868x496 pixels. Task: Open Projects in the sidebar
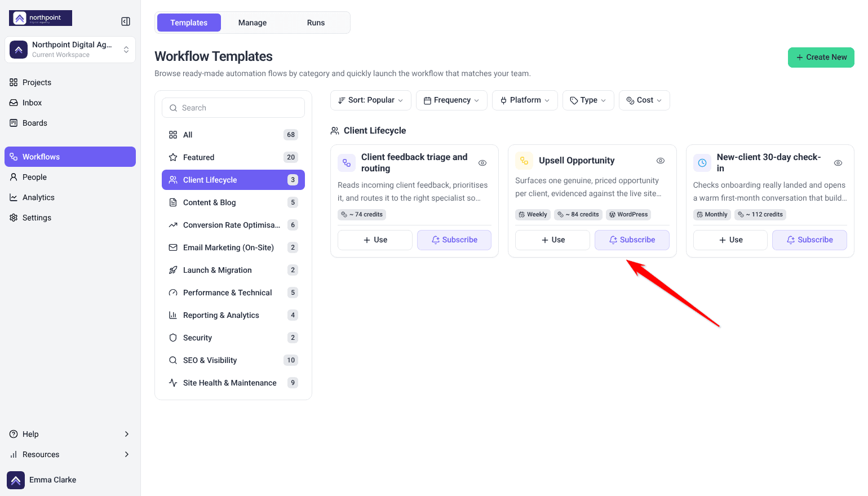click(x=70, y=82)
